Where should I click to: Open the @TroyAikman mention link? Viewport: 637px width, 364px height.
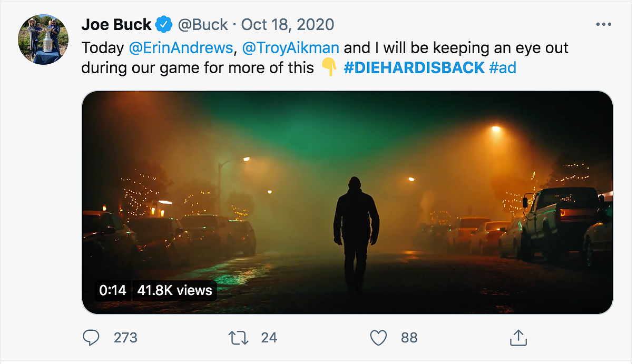click(x=290, y=48)
